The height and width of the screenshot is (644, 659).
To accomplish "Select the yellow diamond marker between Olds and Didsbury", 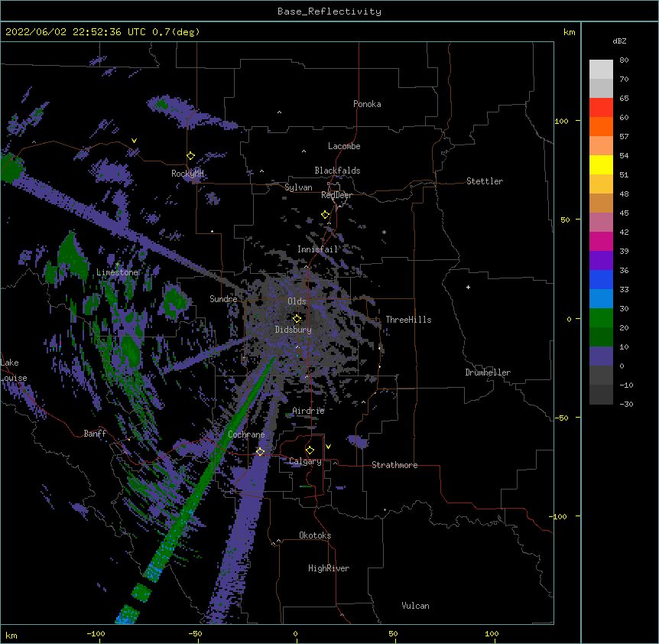I will click(297, 318).
